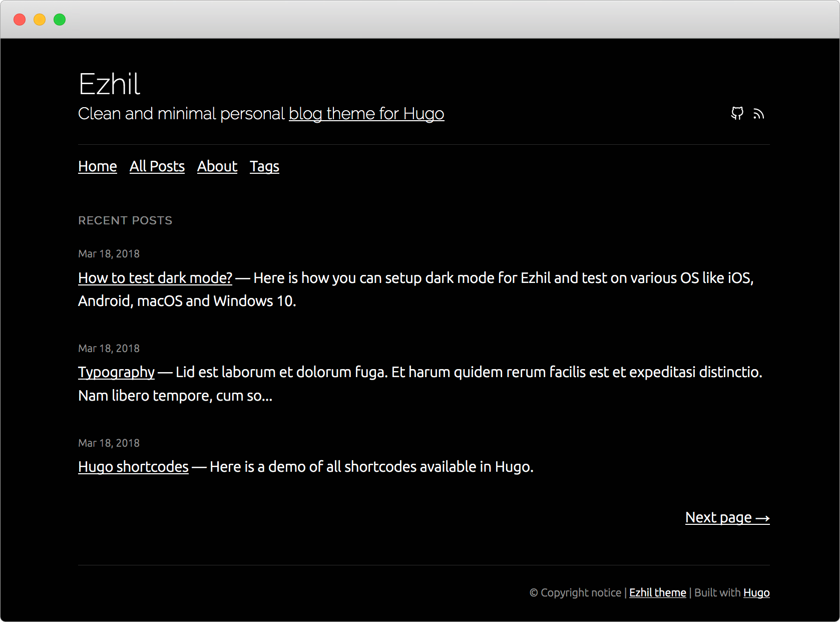Open the Typography post
The height and width of the screenshot is (622, 840).
(117, 372)
